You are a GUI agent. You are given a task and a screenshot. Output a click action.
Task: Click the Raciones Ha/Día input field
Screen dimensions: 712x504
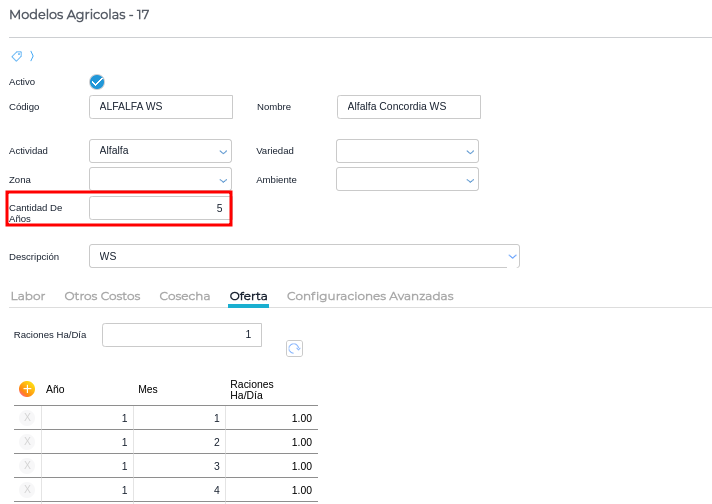click(181, 335)
